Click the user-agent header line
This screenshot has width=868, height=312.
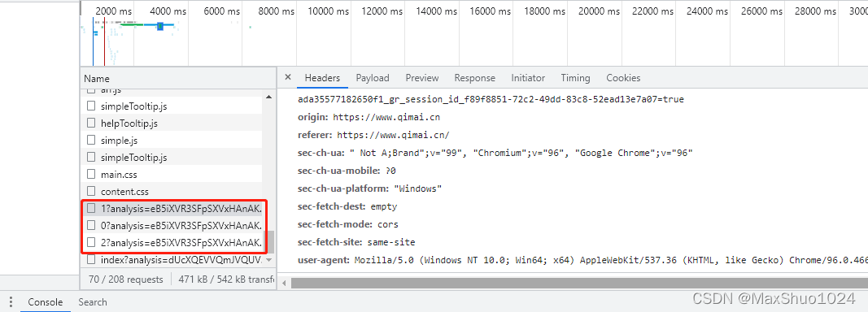click(x=582, y=260)
